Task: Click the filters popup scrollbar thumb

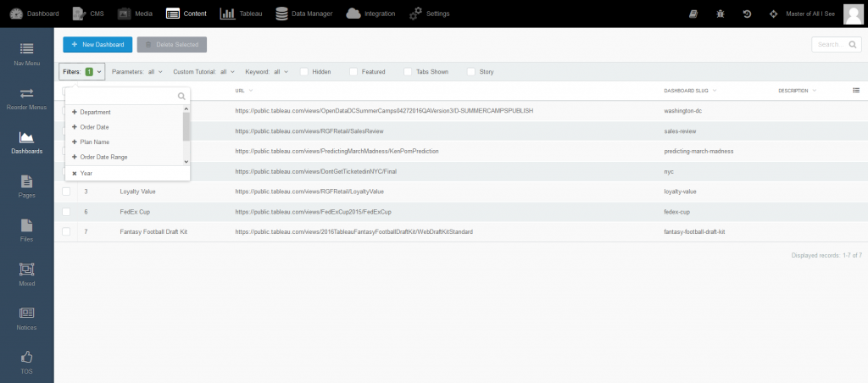Action: (186, 126)
